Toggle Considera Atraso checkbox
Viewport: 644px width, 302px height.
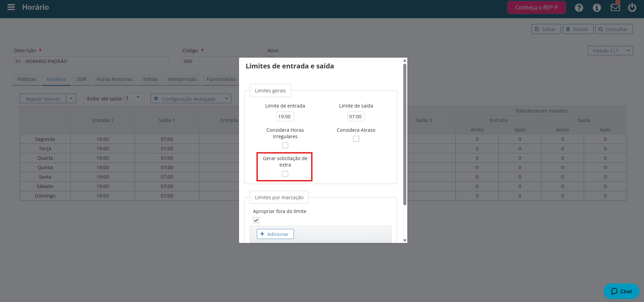(356, 139)
